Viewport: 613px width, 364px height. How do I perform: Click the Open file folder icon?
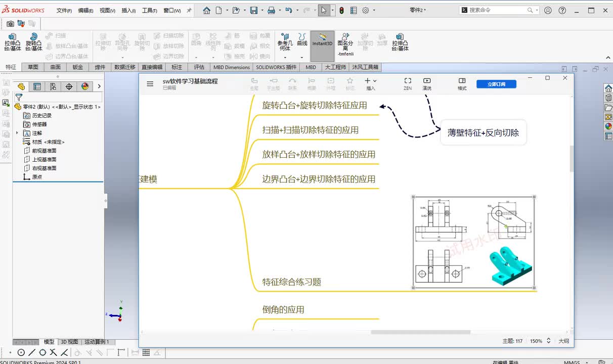tap(236, 10)
